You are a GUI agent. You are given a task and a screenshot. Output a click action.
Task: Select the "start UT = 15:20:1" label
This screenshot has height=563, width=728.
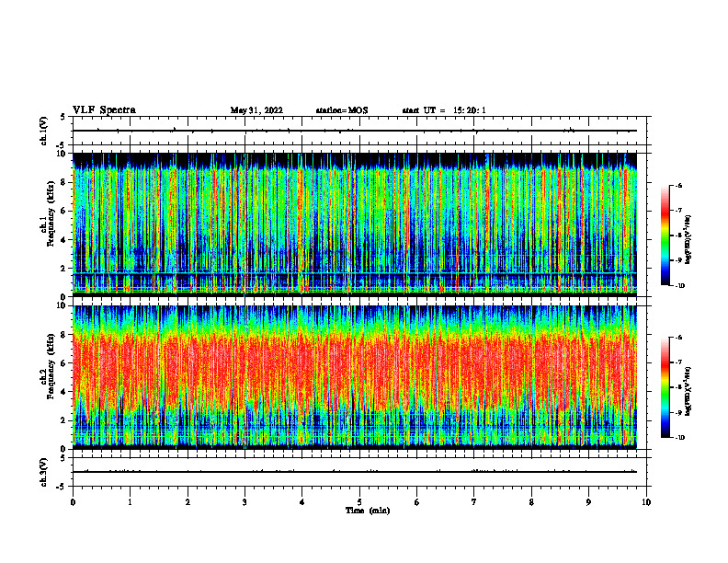(x=444, y=110)
